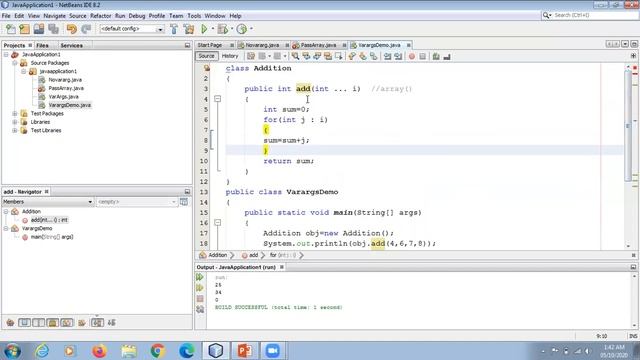The width and height of the screenshot is (640, 360).
Task: Collapse the Source Packages node
Action: click(x=15, y=63)
